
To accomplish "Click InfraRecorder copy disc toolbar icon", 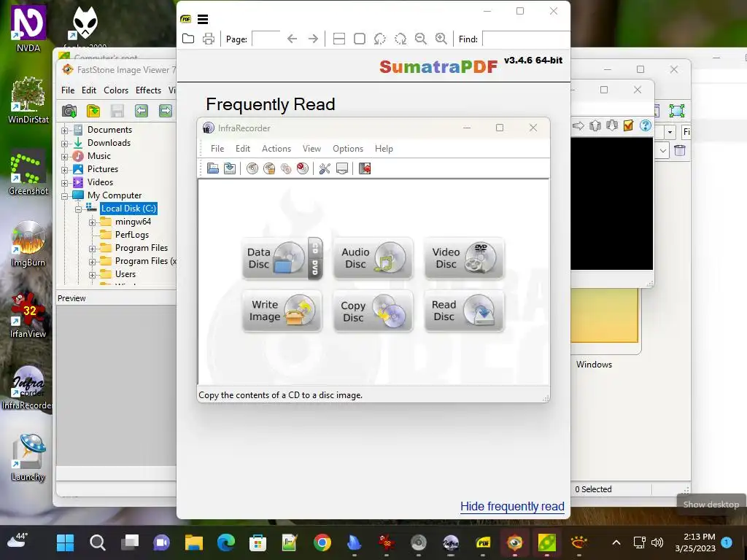I will click(286, 168).
